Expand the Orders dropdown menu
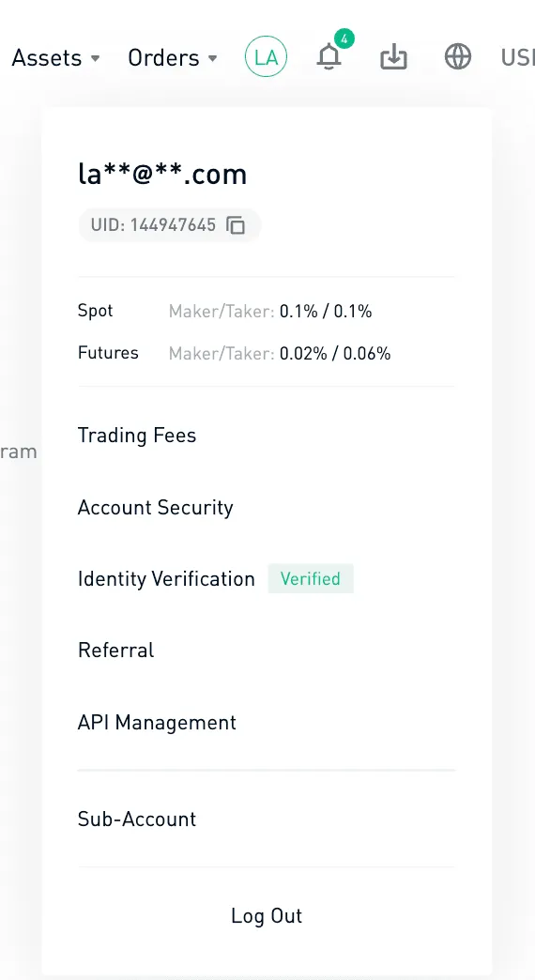 coord(173,58)
